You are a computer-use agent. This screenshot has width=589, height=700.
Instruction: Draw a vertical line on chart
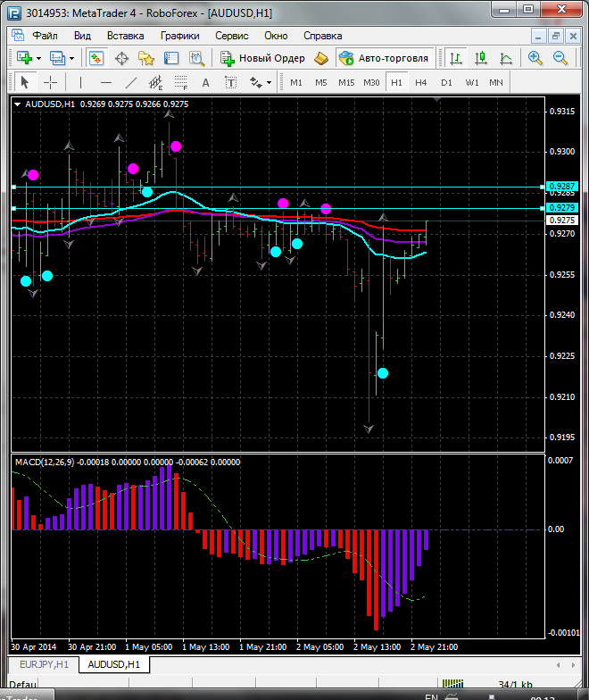81,82
